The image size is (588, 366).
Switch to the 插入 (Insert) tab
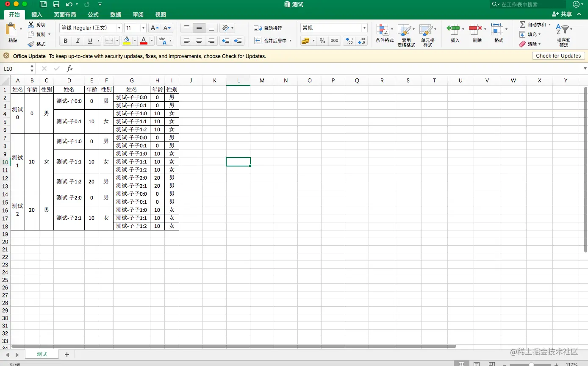tap(37, 14)
